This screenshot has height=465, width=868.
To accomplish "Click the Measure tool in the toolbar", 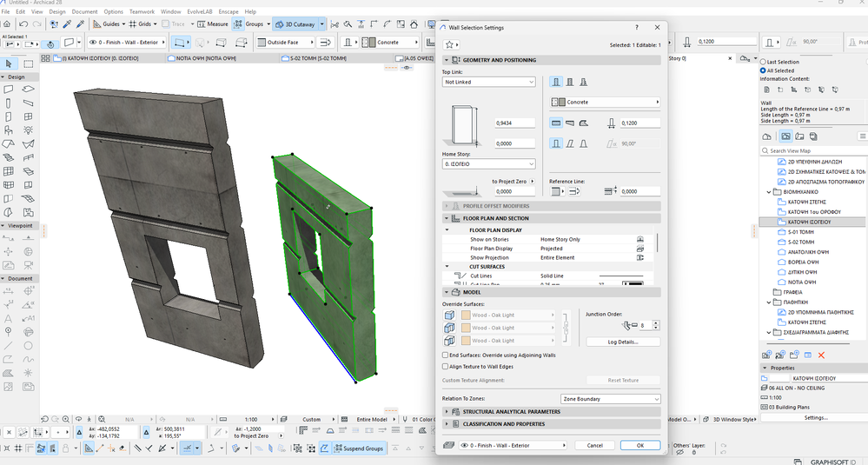I will tap(213, 23).
